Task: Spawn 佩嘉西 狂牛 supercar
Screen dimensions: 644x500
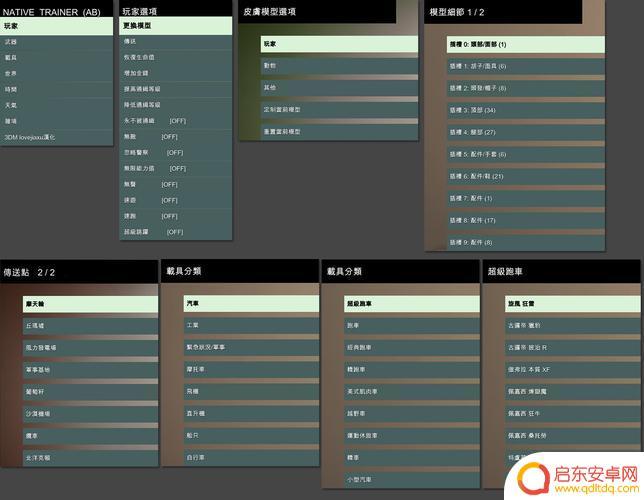Action: 573,414
